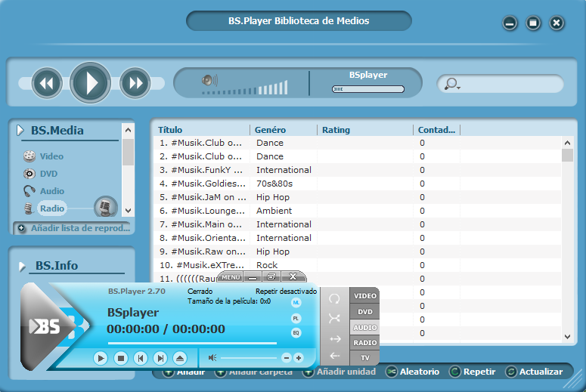The width and height of the screenshot is (586, 392).
Task: Toggle repeat circular arrow icon in BS.Player
Action: (334, 298)
